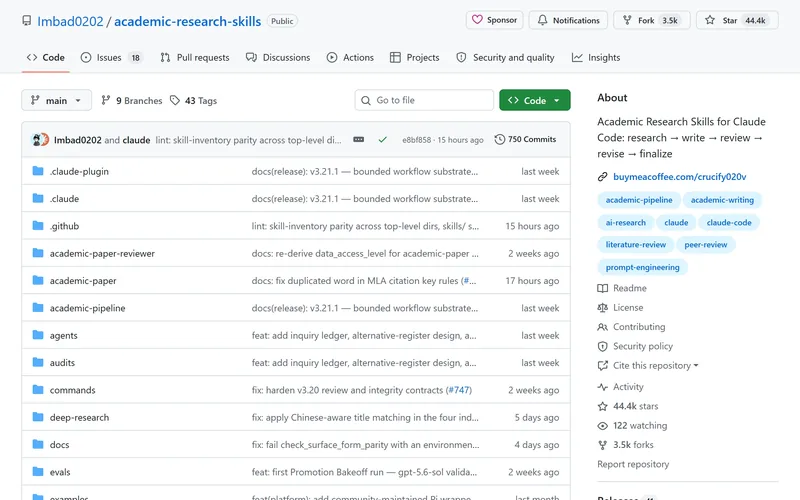This screenshot has width=800, height=500.
Task: Open the main branch selector dropdown
Action: click(x=57, y=100)
